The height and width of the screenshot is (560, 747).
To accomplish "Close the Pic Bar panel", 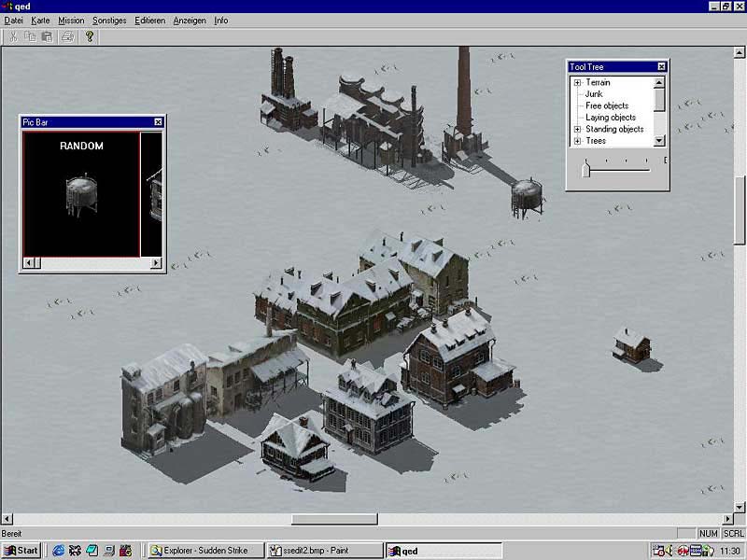I will pos(158,122).
